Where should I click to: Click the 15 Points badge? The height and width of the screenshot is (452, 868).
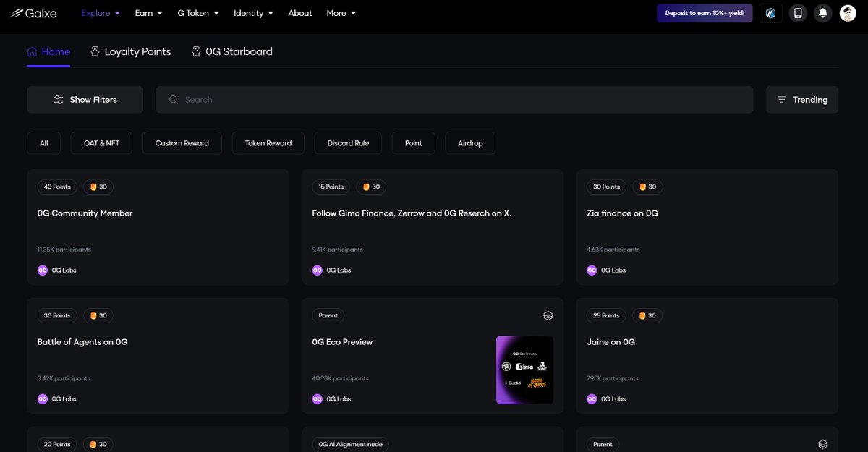pos(331,187)
